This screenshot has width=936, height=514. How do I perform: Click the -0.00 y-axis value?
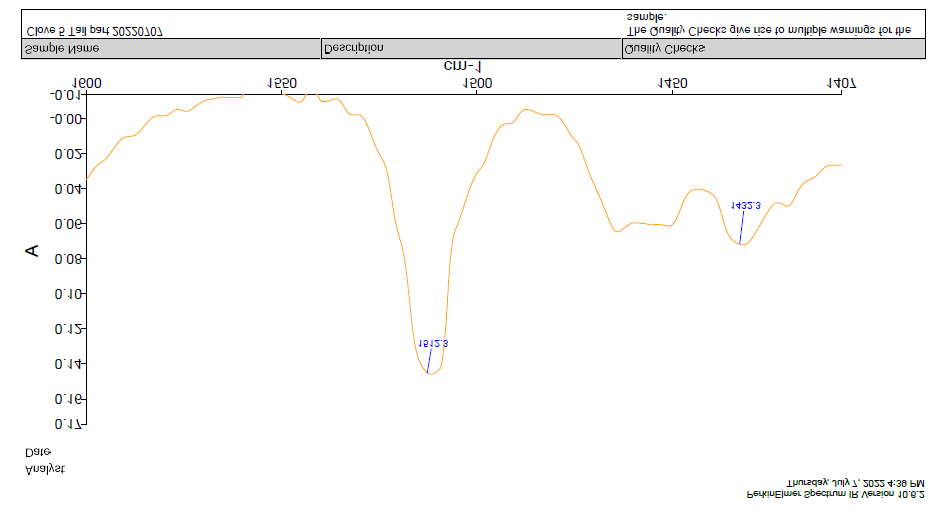64,119
